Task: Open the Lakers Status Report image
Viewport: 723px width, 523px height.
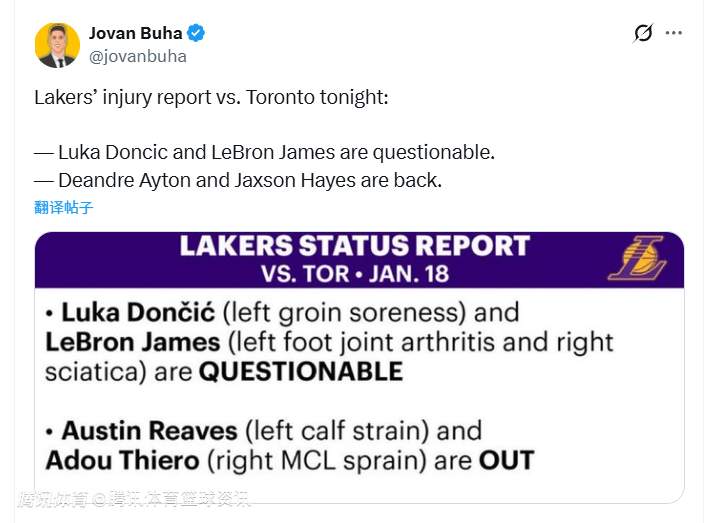Action: pos(359,380)
